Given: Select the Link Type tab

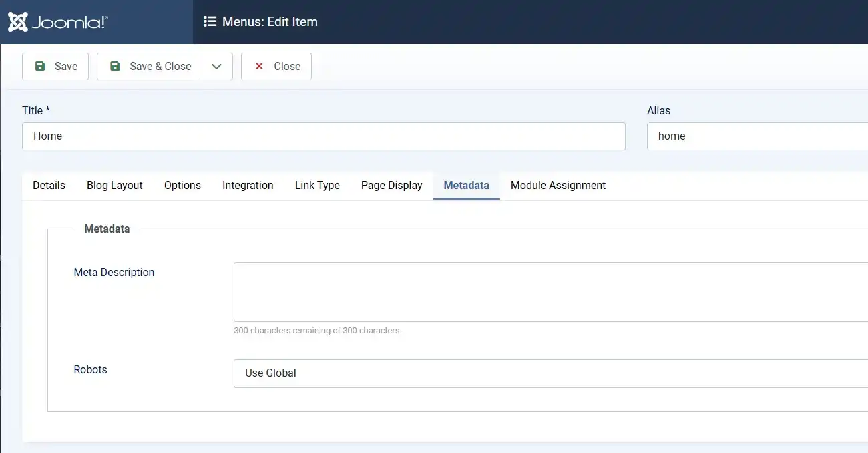Looking at the screenshot, I should 317,185.
